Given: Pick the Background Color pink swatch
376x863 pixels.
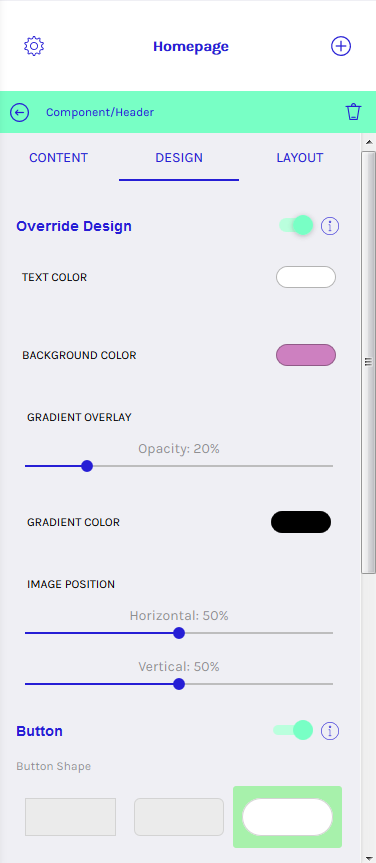Looking at the screenshot, I should pyautogui.click(x=306, y=355).
